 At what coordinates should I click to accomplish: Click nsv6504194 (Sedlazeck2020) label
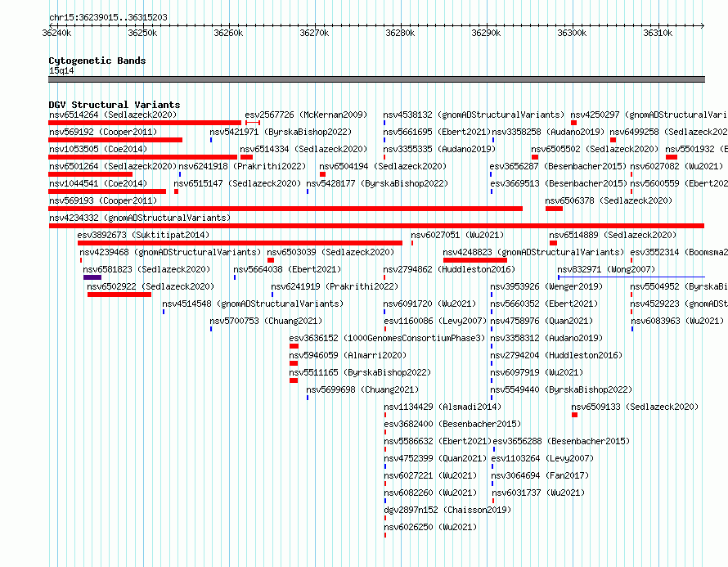coord(383,166)
